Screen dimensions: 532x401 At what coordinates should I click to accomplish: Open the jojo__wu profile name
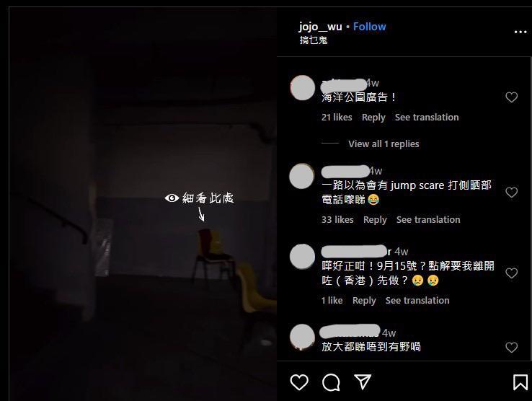[320, 27]
